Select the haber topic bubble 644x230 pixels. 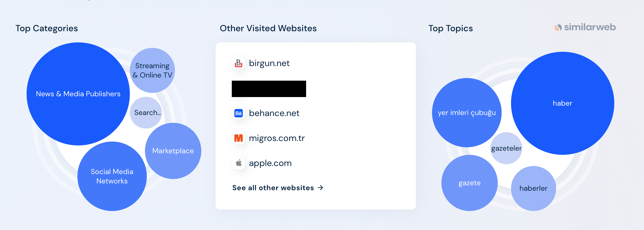point(563,103)
